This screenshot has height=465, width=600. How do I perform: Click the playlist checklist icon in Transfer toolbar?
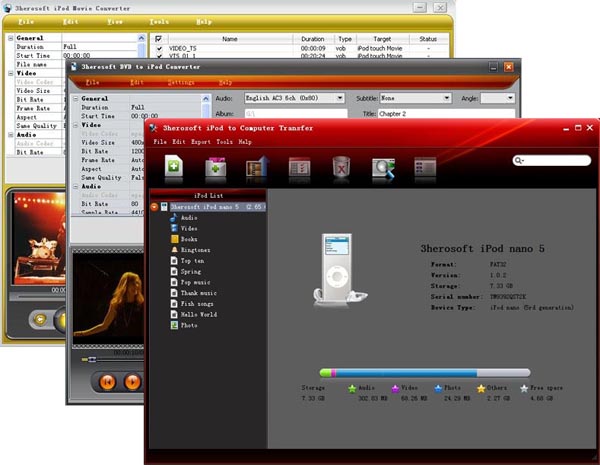pos(299,167)
